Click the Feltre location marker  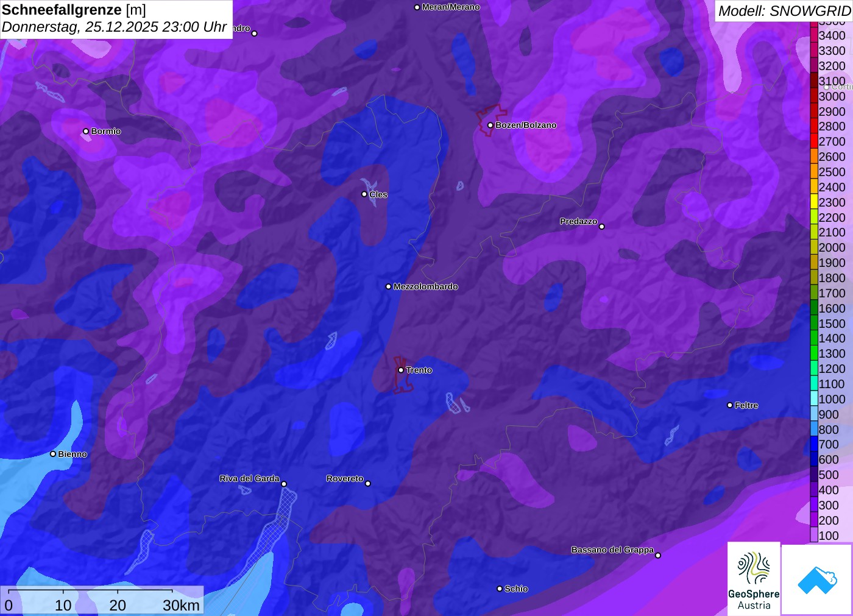coord(730,405)
